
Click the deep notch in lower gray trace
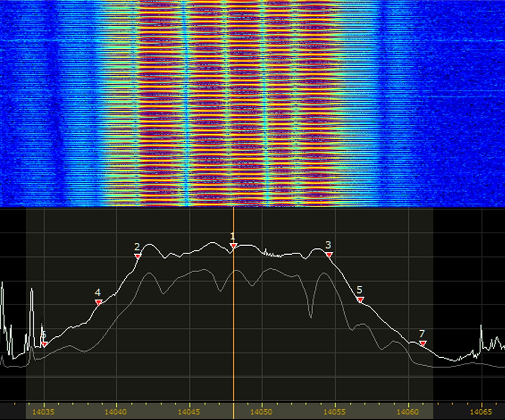311,315
